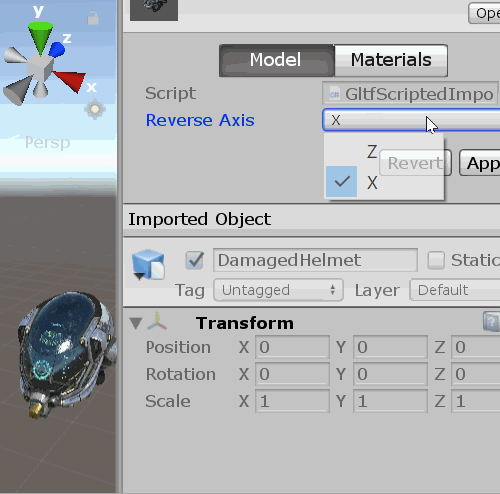
Task: Click the blue Z axis gizmo cone
Action: click(57, 49)
